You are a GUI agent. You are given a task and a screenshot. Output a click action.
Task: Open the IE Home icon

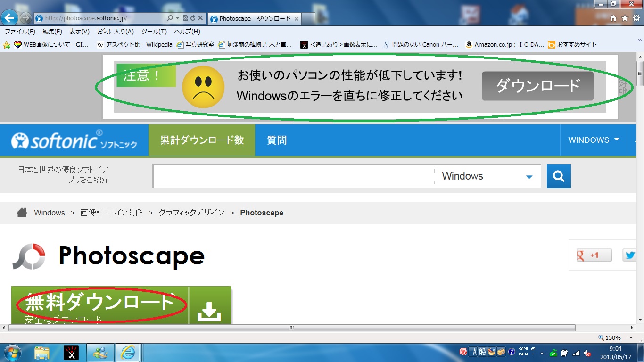[613, 18]
